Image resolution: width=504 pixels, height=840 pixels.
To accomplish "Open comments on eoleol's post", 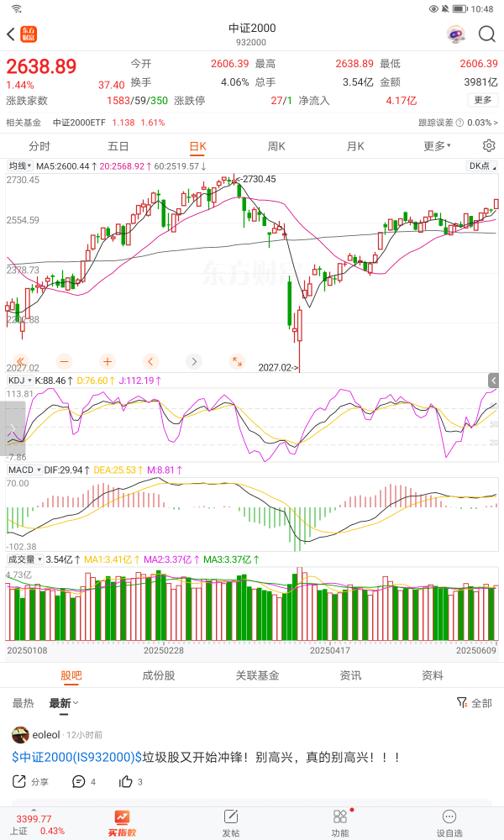I will pos(80,781).
